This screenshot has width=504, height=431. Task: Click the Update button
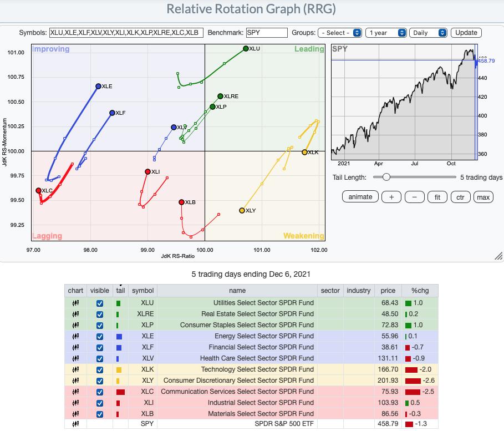point(466,33)
